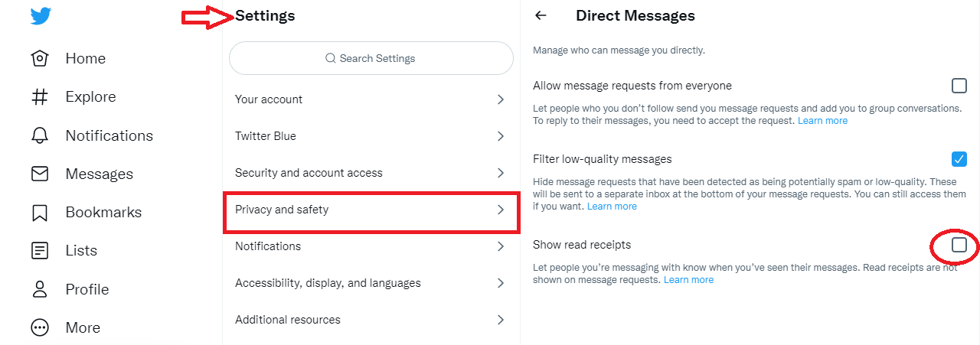
Task: Select Privacy and safety menu item
Action: tap(371, 210)
